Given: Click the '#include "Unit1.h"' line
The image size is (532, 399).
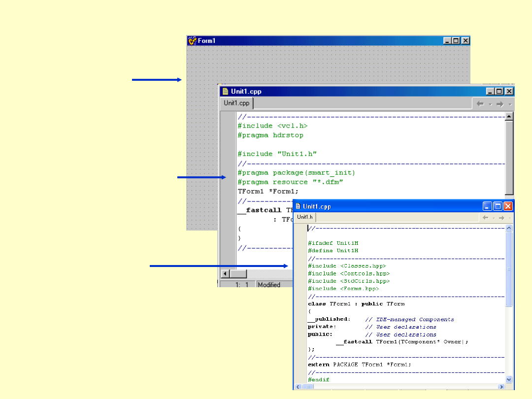Looking at the screenshot, I should click(x=277, y=154).
